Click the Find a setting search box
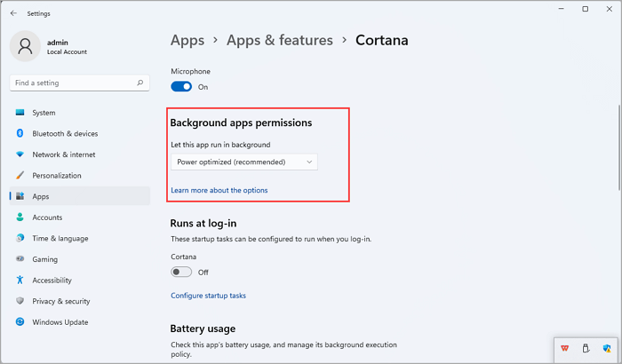The height and width of the screenshot is (364, 622). coord(73,83)
